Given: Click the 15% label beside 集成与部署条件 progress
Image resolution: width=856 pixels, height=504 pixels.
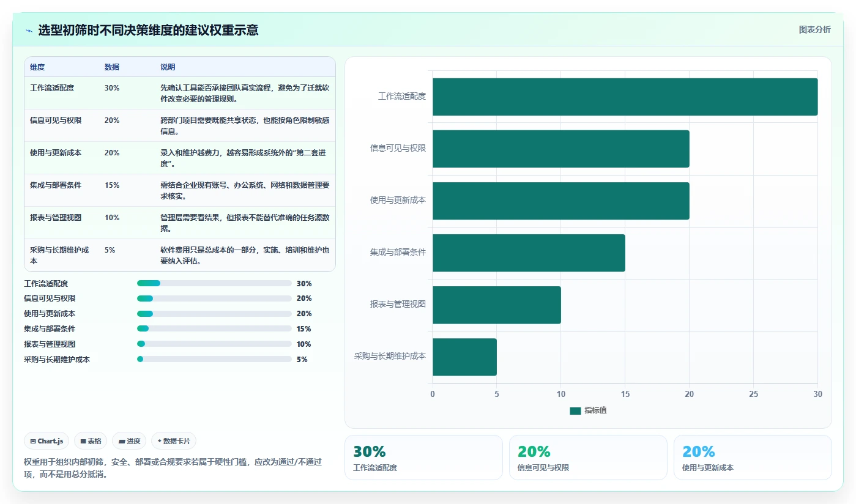Looking at the screenshot, I should click(304, 329).
